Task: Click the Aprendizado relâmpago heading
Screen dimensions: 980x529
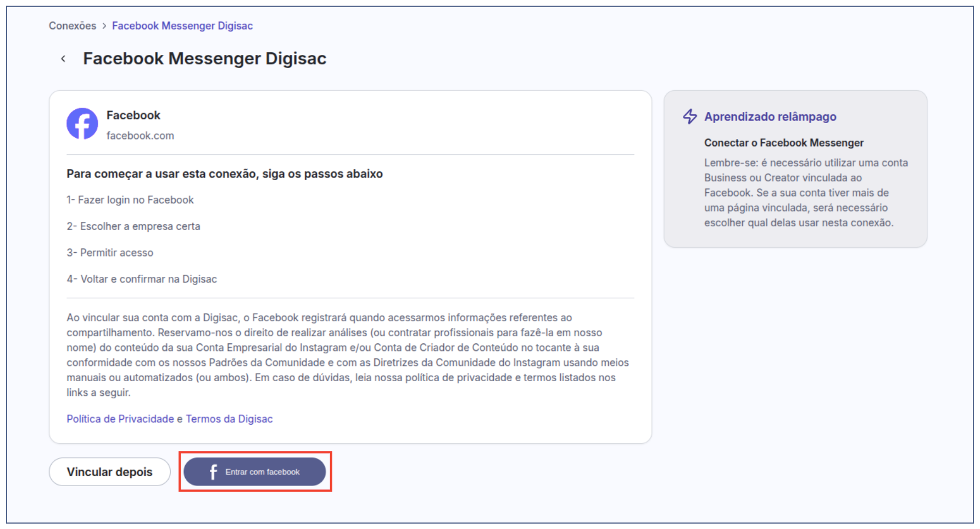Action: click(x=770, y=116)
